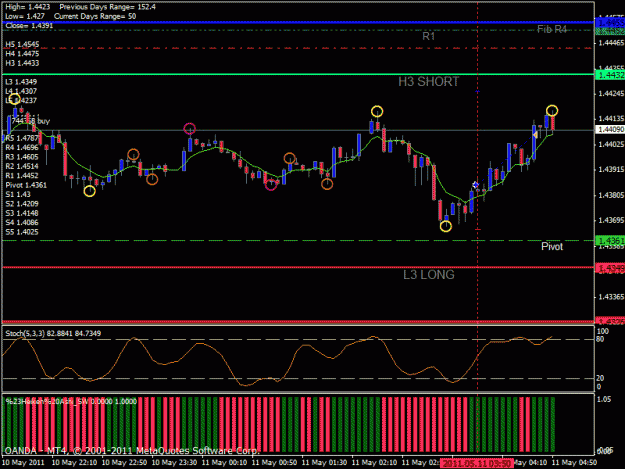Click the 'H5 1.4545' level text
The image size is (625, 469).
22,44
